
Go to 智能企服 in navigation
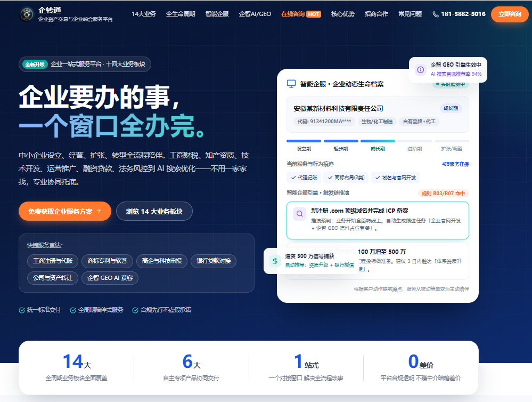(x=217, y=14)
